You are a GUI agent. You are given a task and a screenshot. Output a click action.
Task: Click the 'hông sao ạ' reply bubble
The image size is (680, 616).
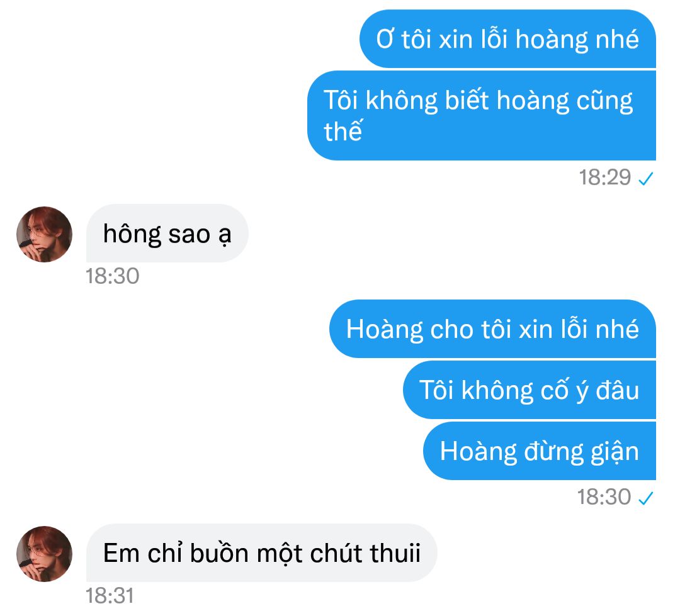[167, 233]
